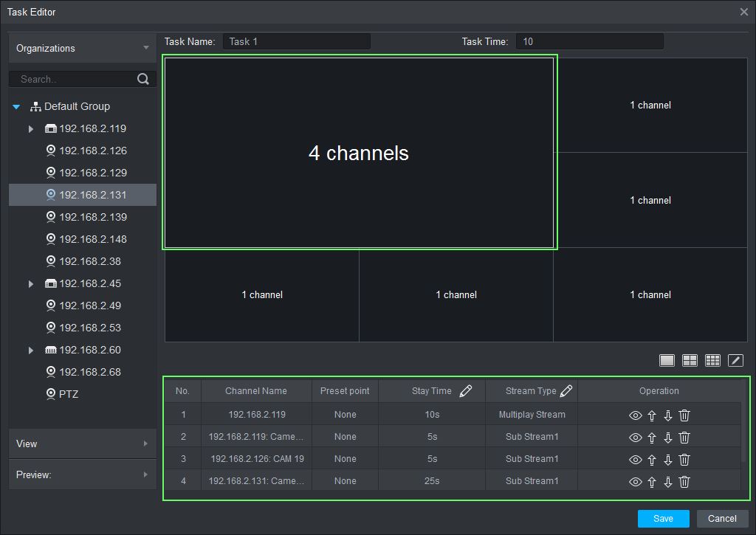Open the custom layout edit icon
Image resolution: width=756 pixels, height=535 pixels.
click(x=735, y=360)
